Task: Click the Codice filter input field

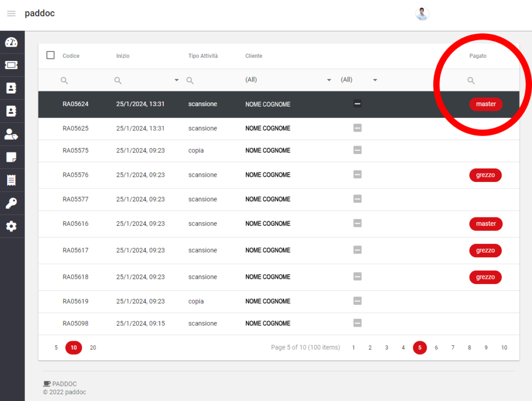Action: point(87,81)
